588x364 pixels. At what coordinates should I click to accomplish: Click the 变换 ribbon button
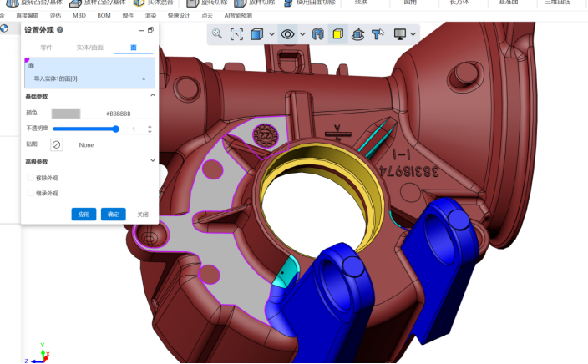click(361, 3)
